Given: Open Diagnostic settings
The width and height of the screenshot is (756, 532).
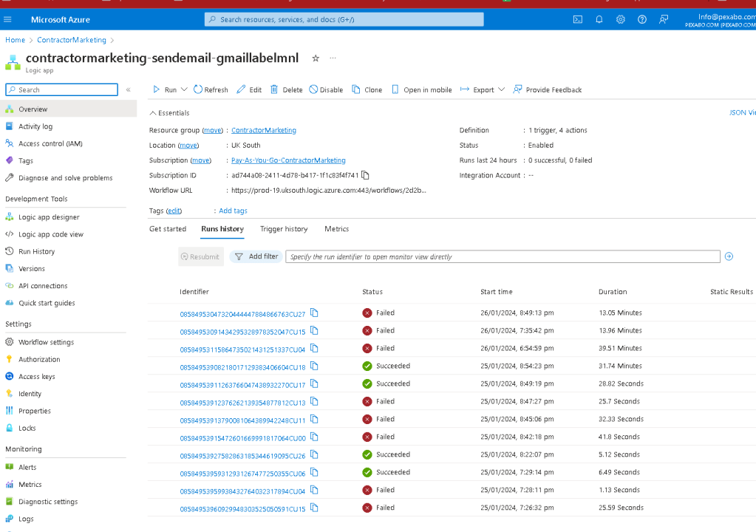Looking at the screenshot, I should 48,502.
